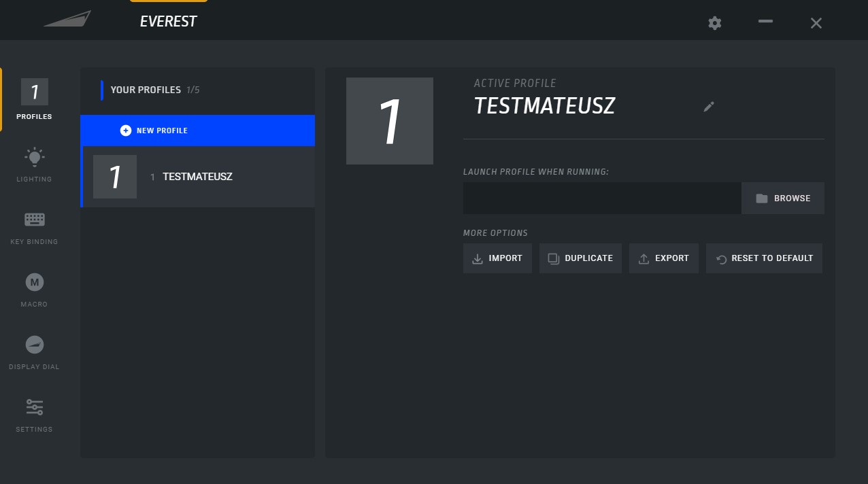Image resolution: width=868 pixels, height=484 pixels.
Task: Open the Lighting bulb icon
Action: tap(34, 158)
